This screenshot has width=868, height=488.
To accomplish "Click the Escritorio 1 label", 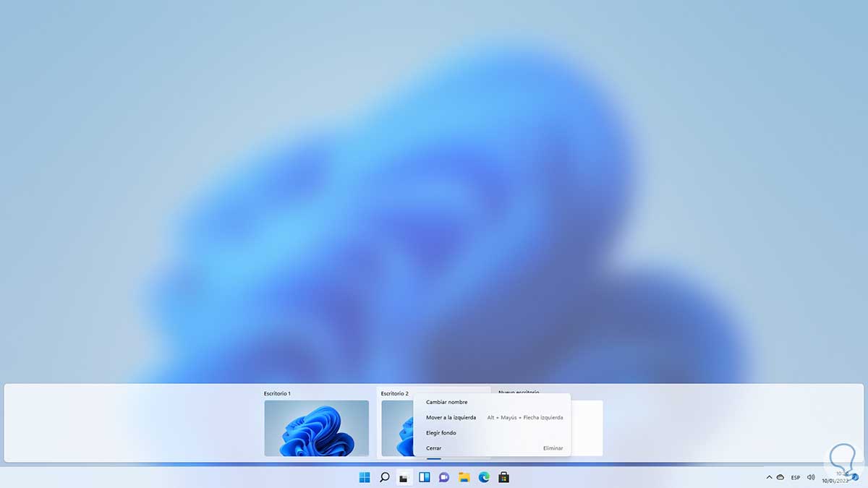I will coord(277,393).
